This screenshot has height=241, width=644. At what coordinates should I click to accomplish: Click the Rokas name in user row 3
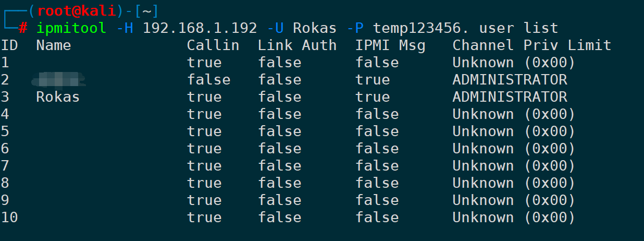[58, 97]
